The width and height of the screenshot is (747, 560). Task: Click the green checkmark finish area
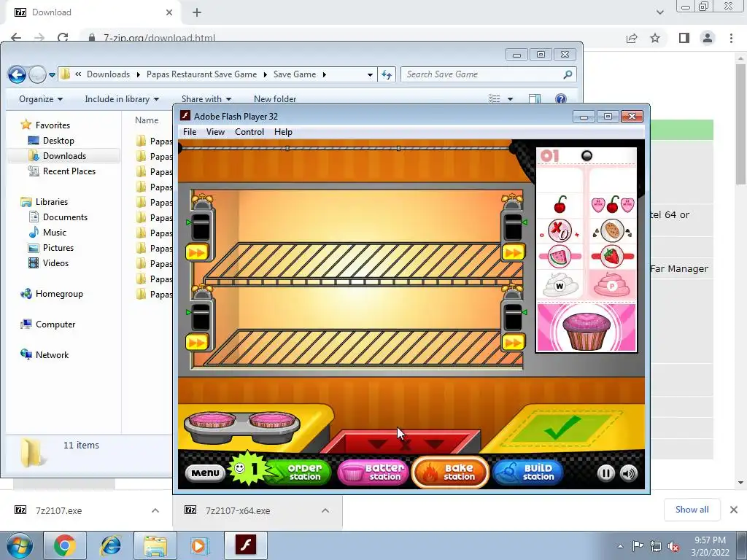pyautogui.click(x=562, y=428)
